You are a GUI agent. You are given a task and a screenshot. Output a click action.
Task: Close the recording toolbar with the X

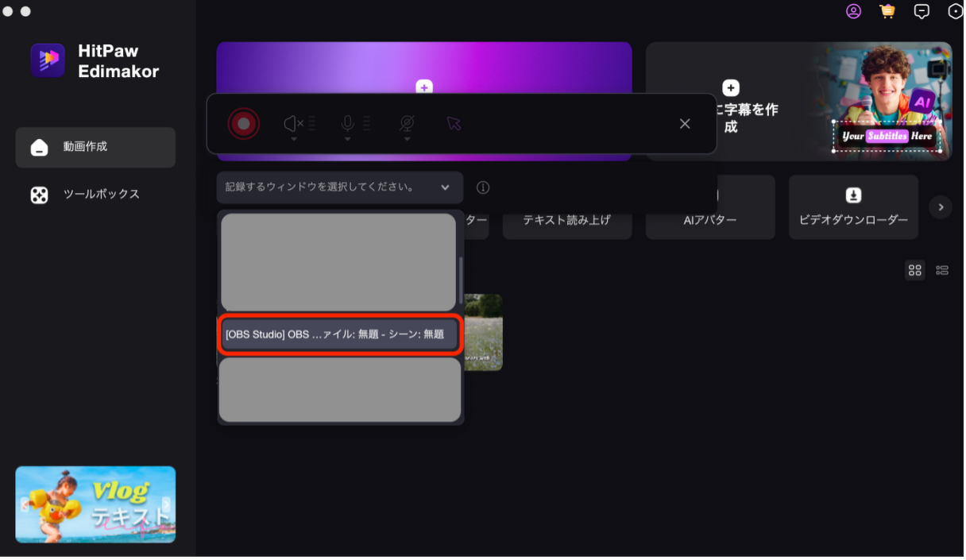point(685,124)
